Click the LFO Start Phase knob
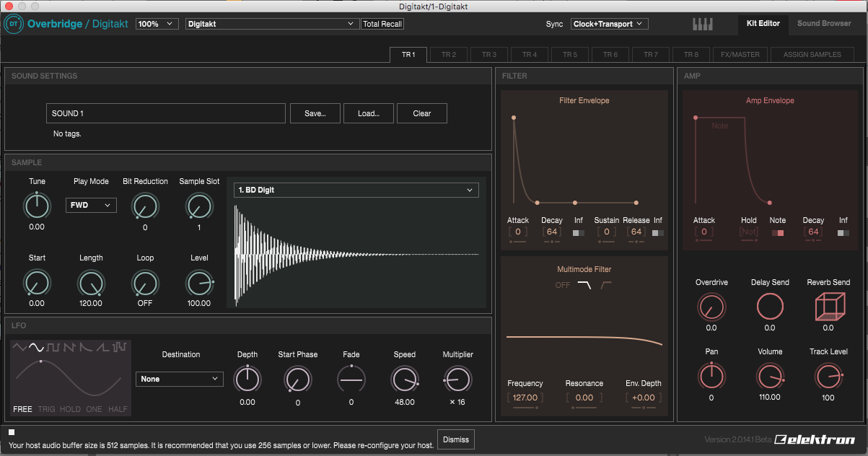 [x=298, y=379]
